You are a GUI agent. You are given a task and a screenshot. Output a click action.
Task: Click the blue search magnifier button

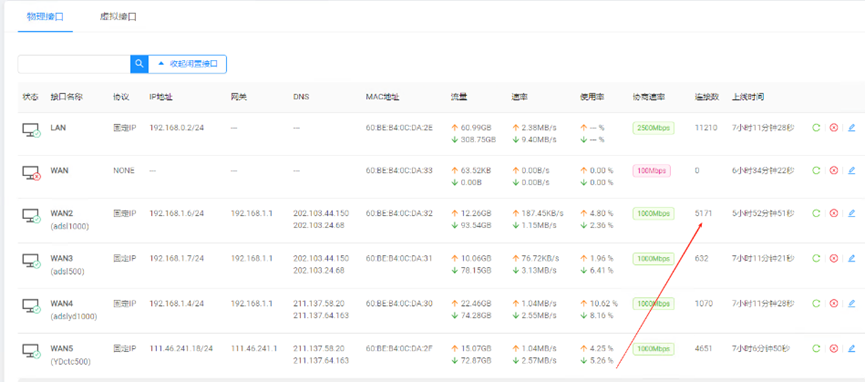point(140,64)
